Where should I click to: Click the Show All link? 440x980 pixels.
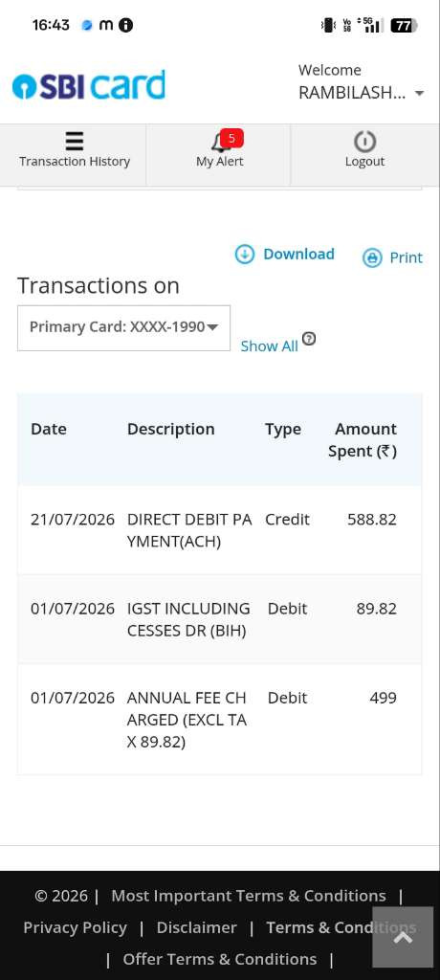point(270,346)
